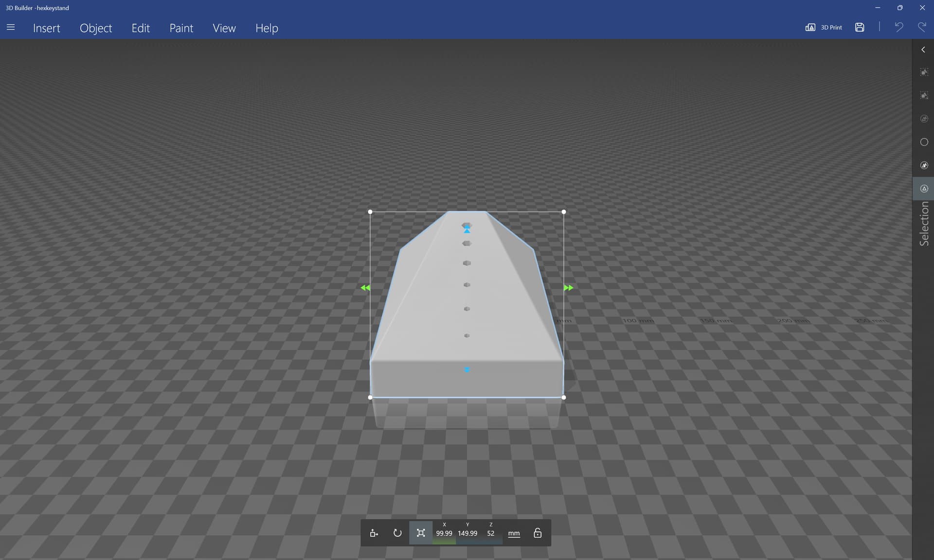Click the blue height arrow atop the model

click(x=467, y=229)
